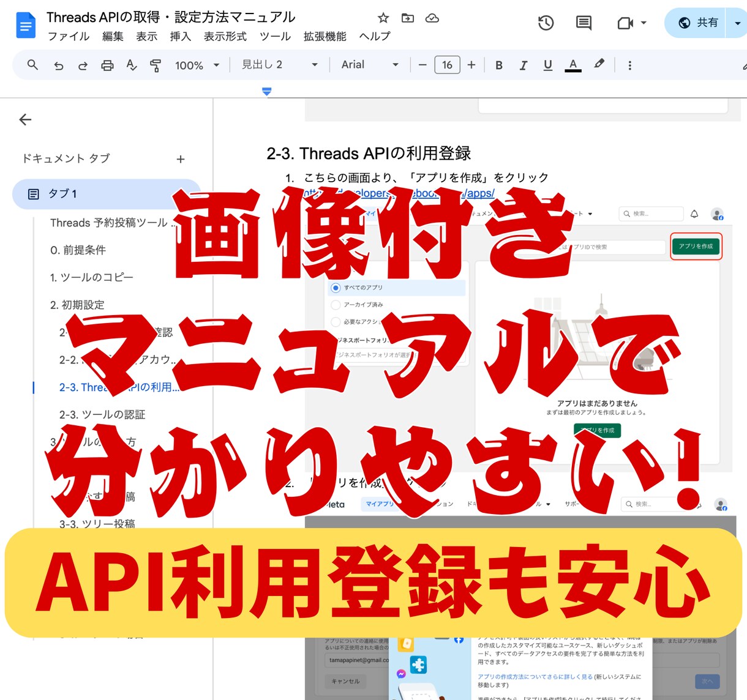Jump to 2-3. Threads APIの利用 outline item
This screenshot has width=747, height=700.
[119, 387]
